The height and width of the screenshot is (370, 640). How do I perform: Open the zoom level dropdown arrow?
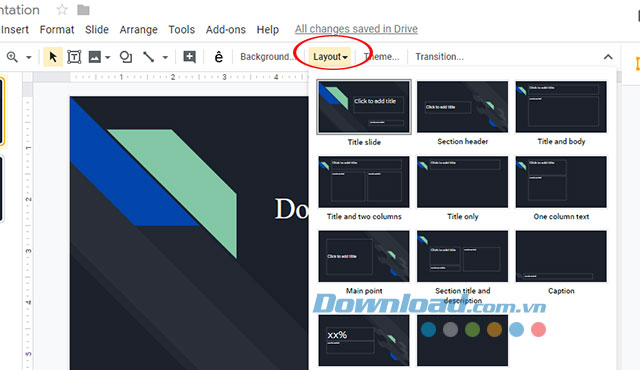29,57
